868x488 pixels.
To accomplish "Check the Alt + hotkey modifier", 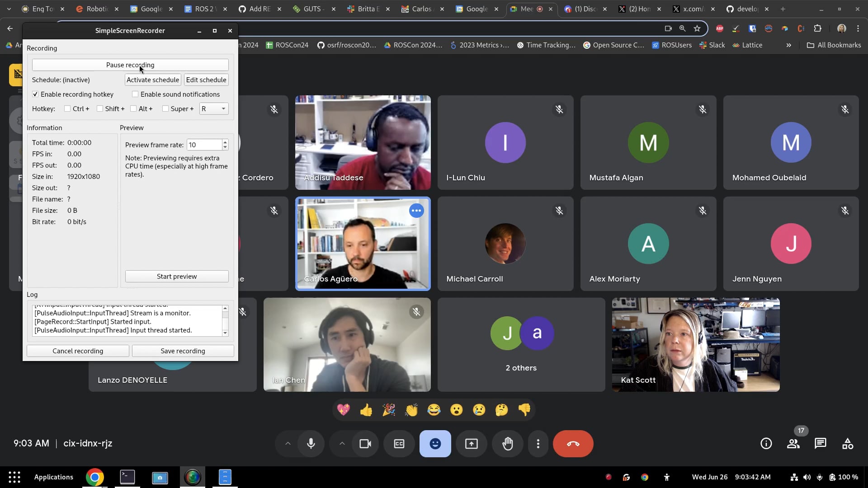I will pos(133,109).
